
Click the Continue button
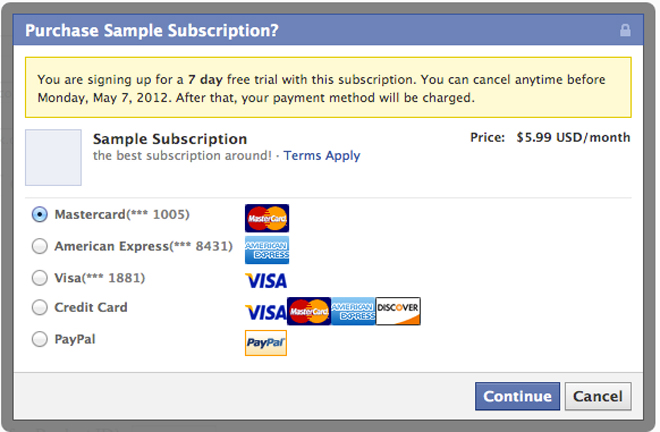(x=517, y=396)
